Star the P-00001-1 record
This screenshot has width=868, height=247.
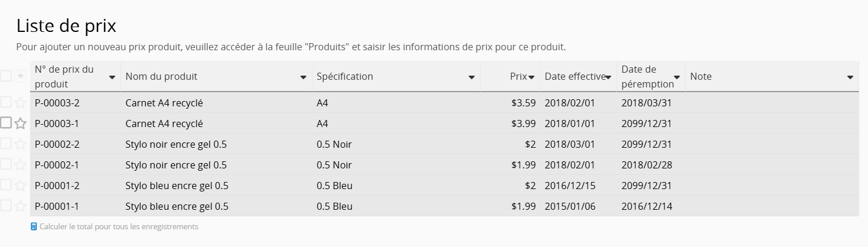click(x=21, y=206)
